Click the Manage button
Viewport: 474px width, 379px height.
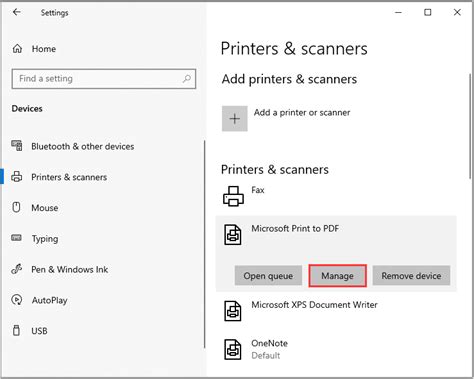[x=337, y=276]
